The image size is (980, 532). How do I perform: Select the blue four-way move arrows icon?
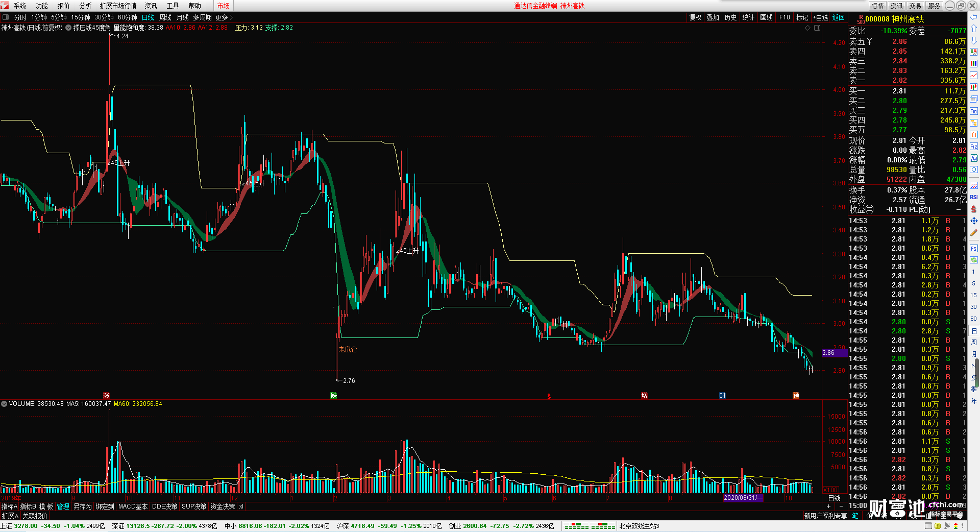pos(973,221)
